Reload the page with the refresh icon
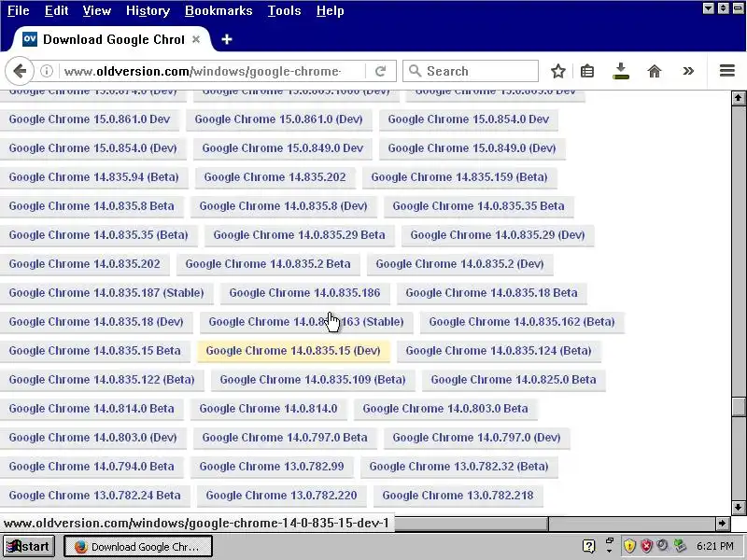 coord(380,71)
